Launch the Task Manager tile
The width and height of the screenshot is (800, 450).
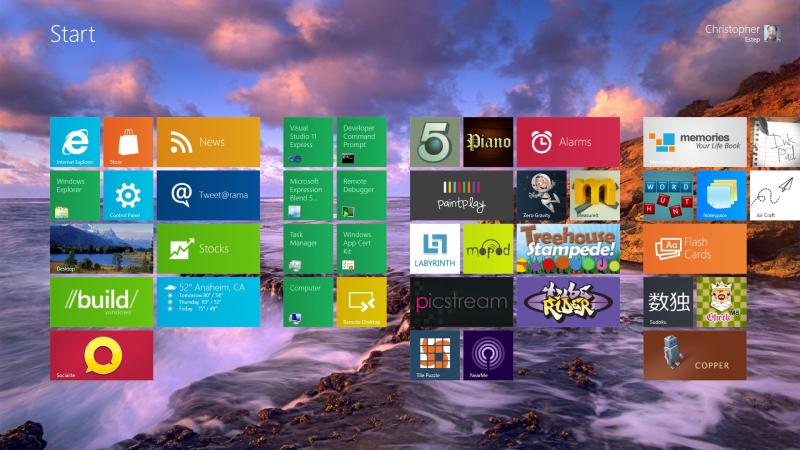[308, 248]
